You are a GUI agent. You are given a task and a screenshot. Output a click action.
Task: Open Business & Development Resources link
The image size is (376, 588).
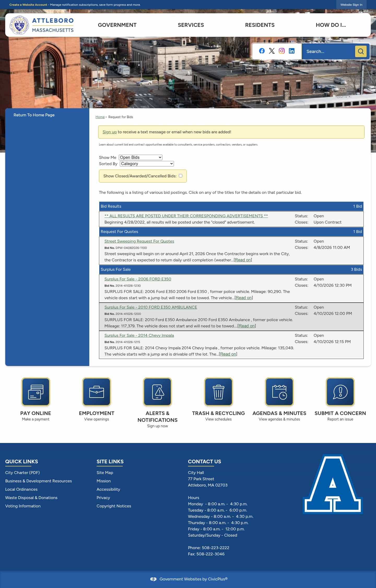coord(38,481)
